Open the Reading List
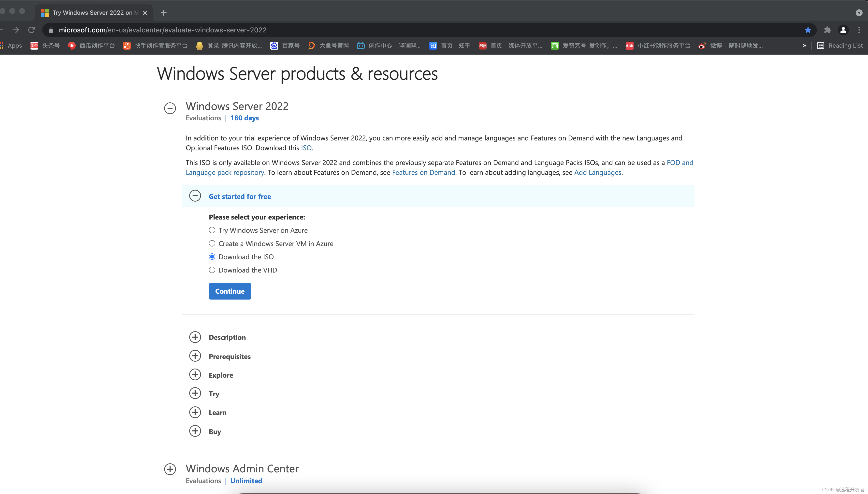 (x=840, y=45)
